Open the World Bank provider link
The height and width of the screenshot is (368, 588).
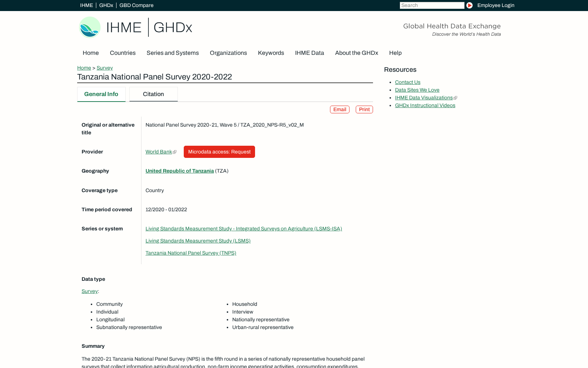[159, 152]
